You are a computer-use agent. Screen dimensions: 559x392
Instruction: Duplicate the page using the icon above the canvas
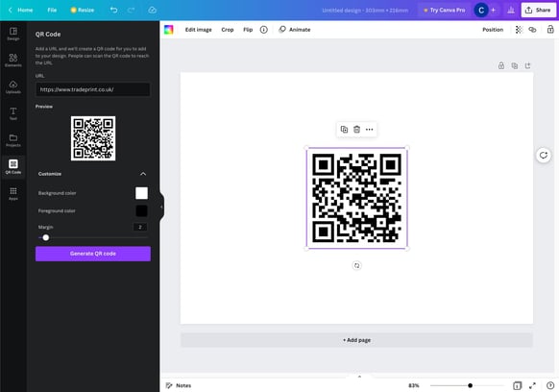[x=515, y=65]
